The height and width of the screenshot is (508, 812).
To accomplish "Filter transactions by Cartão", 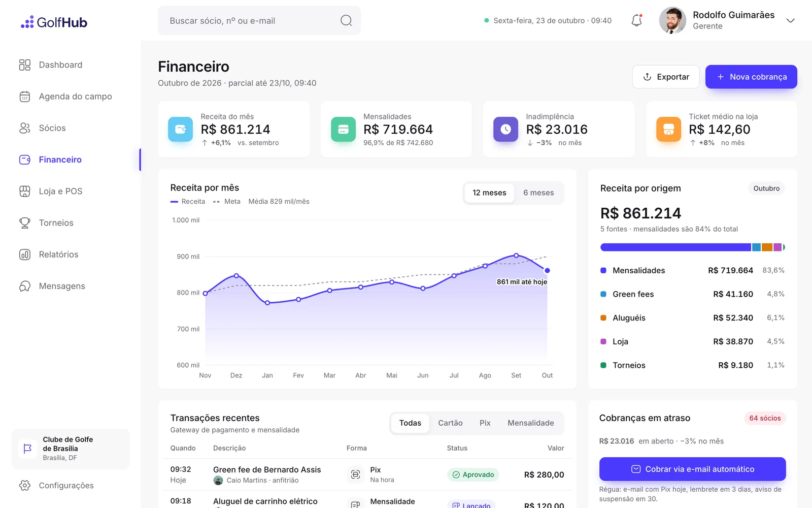I will [x=450, y=423].
